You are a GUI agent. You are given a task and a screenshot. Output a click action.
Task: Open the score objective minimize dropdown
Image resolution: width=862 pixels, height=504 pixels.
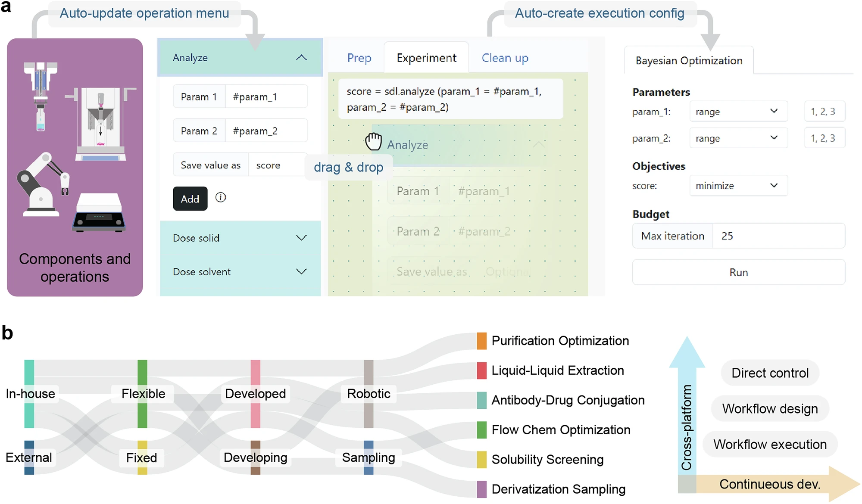738,186
